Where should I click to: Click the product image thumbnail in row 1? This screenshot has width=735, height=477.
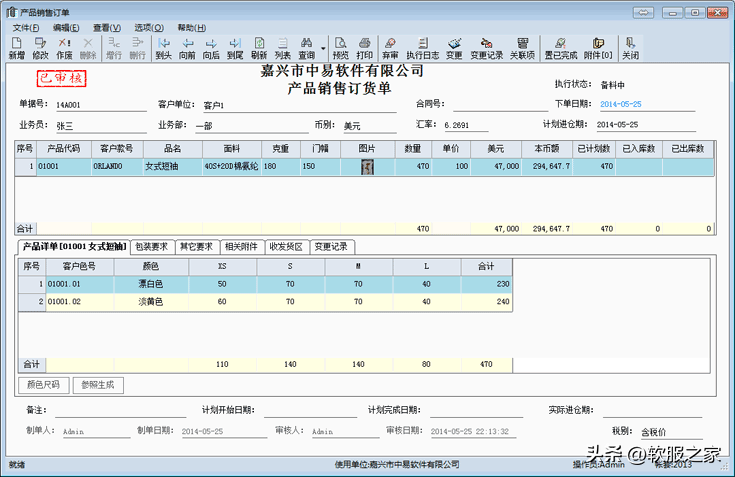click(x=366, y=167)
